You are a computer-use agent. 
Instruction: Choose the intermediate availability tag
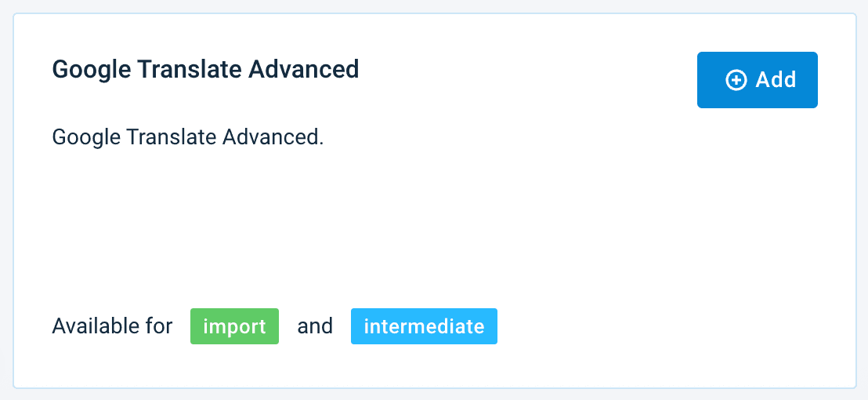(x=424, y=326)
